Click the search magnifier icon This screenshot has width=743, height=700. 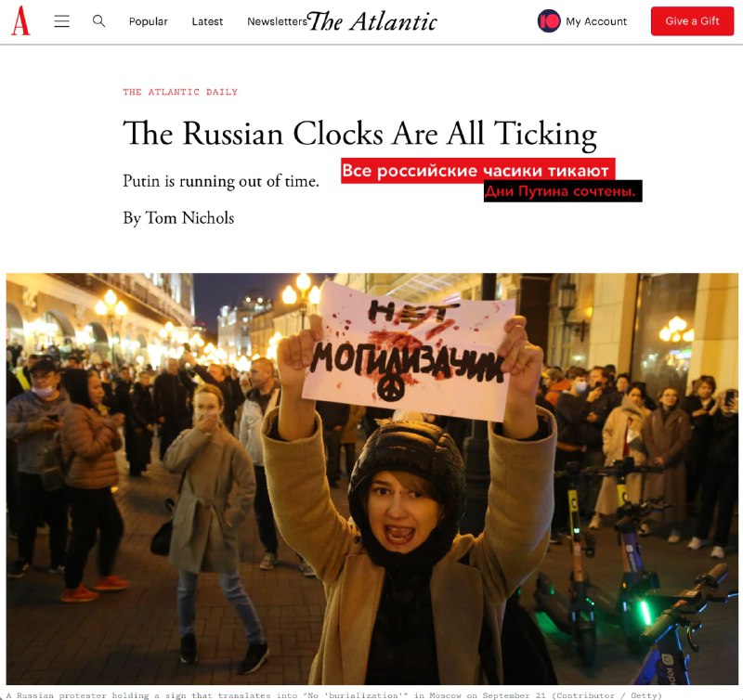(98, 20)
